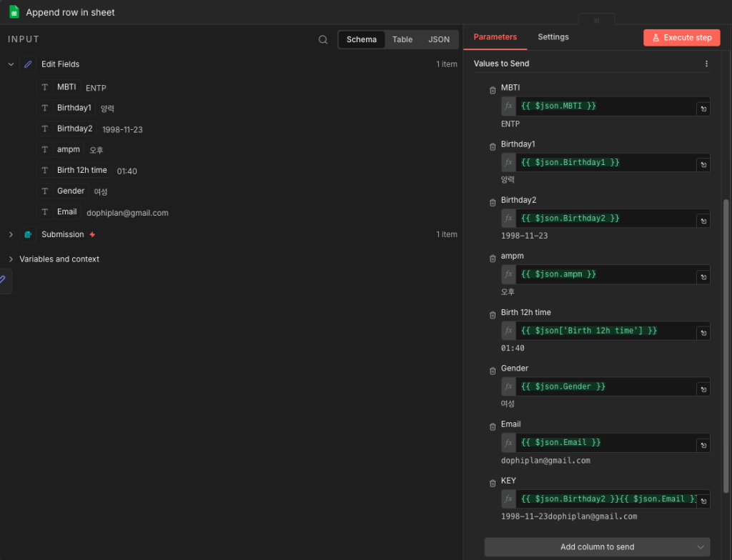
Task: Click the Google Sheets icon in header
Action: (14, 12)
